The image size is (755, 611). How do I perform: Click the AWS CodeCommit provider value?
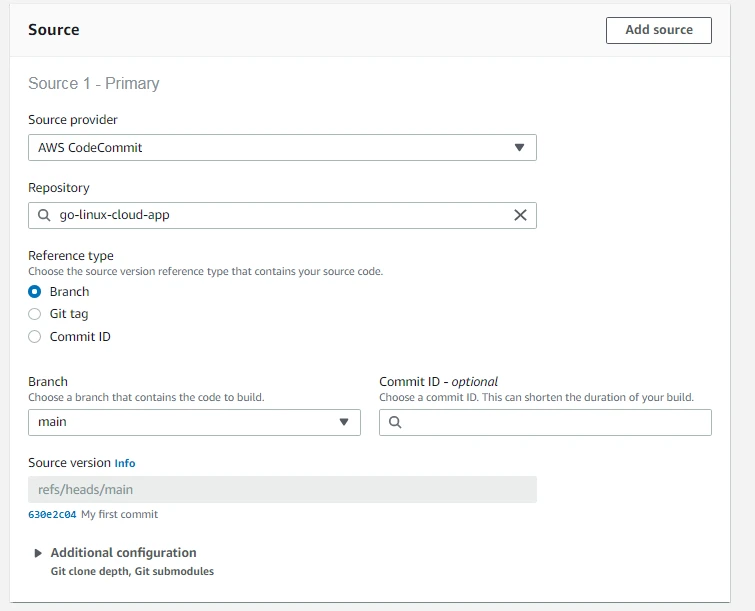tap(90, 148)
